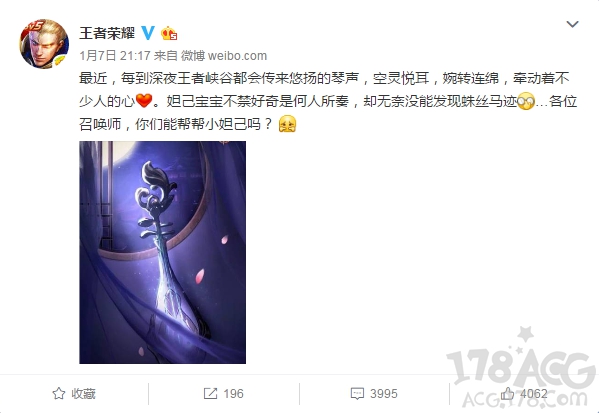The image size is (599, 413).
Task: Click the repost share icon
Action: pyautogui.click(x=210, y=394)
